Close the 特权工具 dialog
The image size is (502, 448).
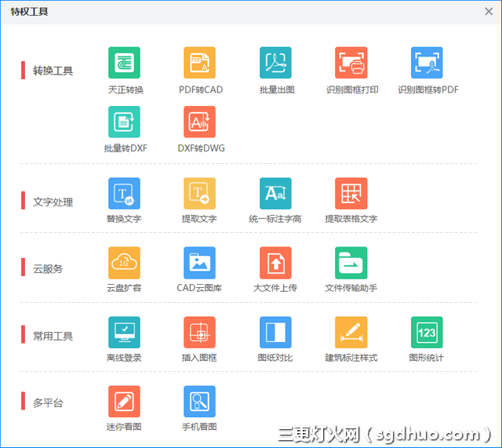pyautogui.click(x=489, y=12)
